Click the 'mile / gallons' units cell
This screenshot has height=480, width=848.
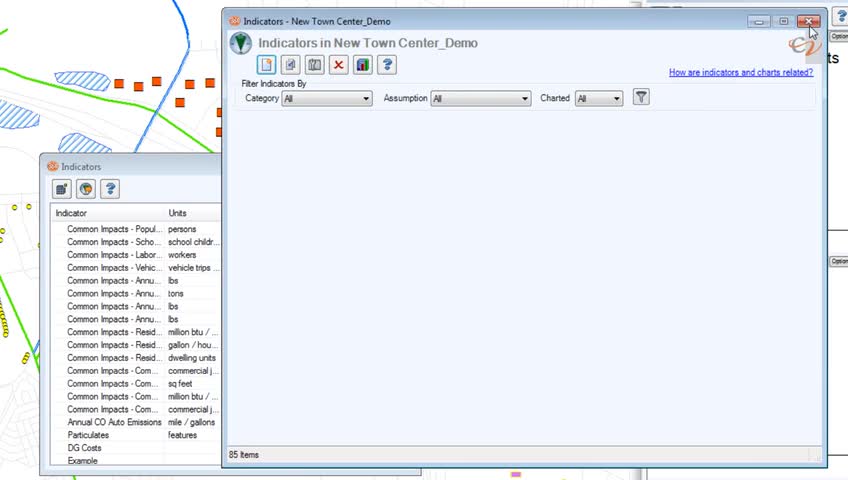pos(191,422)
